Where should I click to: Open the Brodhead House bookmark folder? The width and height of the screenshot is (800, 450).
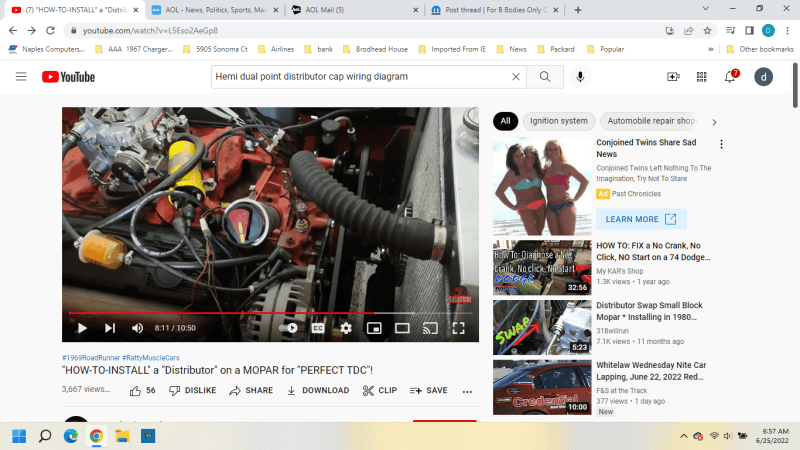(x=376, y=49)
